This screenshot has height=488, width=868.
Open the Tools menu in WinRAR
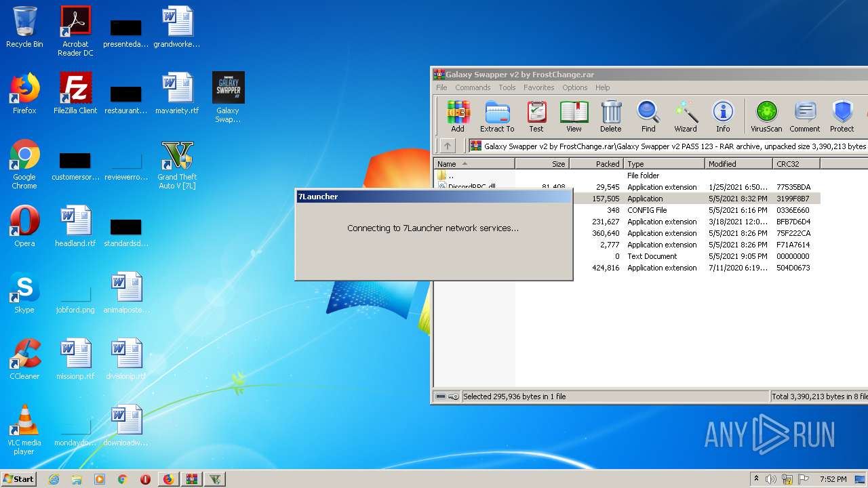click(x=507, y=87)
